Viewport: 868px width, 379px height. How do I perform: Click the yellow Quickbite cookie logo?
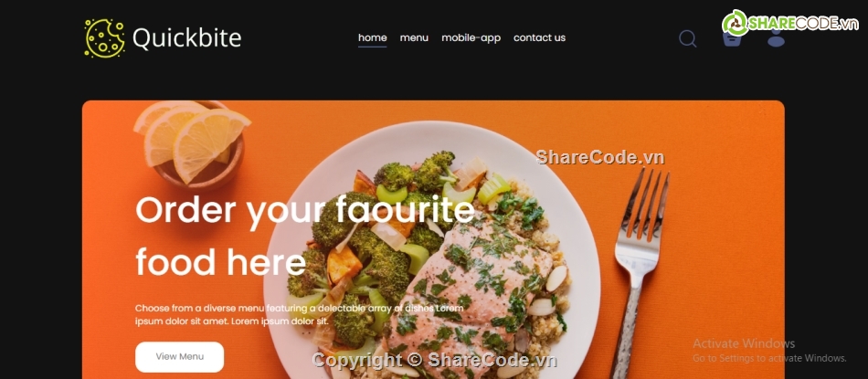(x=105, y=38)
